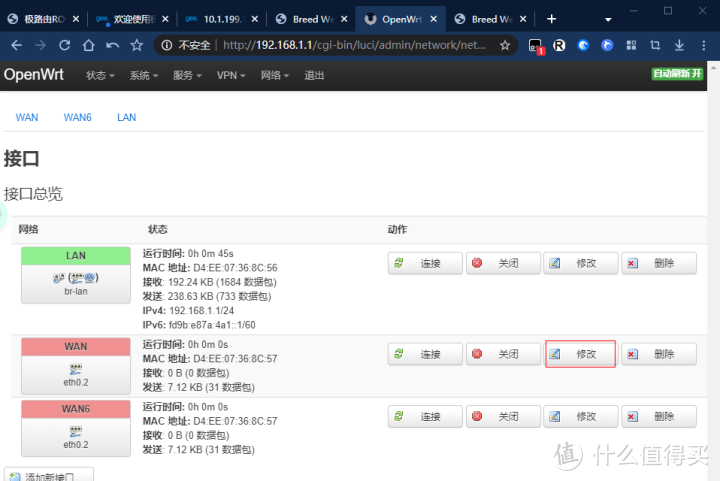Open a new browser tab with plus

tap(551, 19)
